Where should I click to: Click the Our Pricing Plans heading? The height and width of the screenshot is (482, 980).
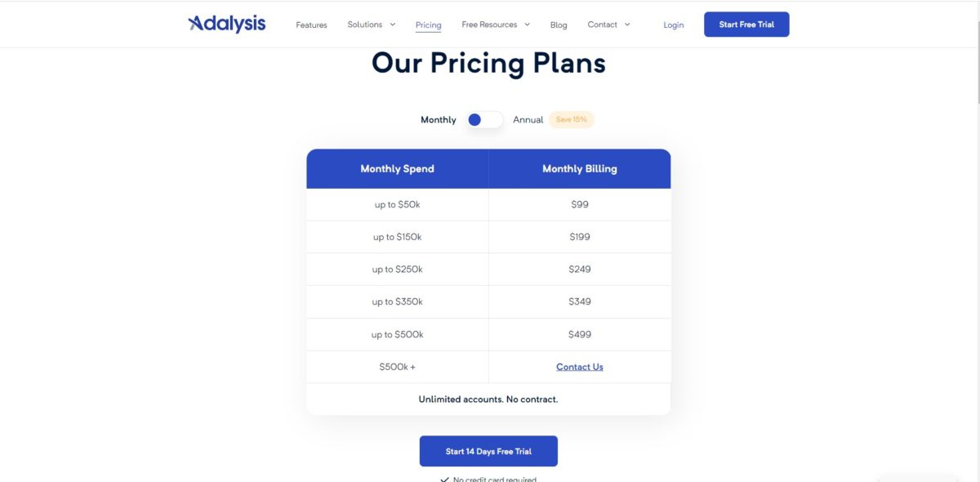click(x=488, y=64)
